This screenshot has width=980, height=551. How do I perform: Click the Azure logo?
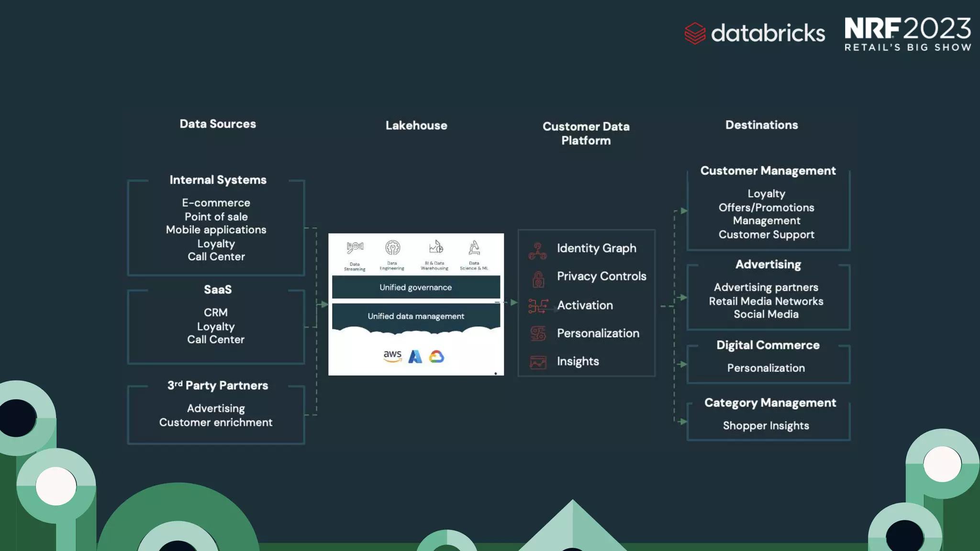tap(415, 357)
